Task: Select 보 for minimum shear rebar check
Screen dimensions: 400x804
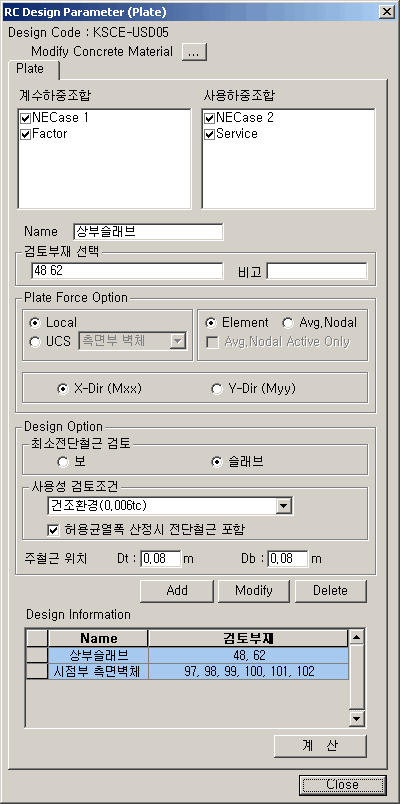Action: 63,463
